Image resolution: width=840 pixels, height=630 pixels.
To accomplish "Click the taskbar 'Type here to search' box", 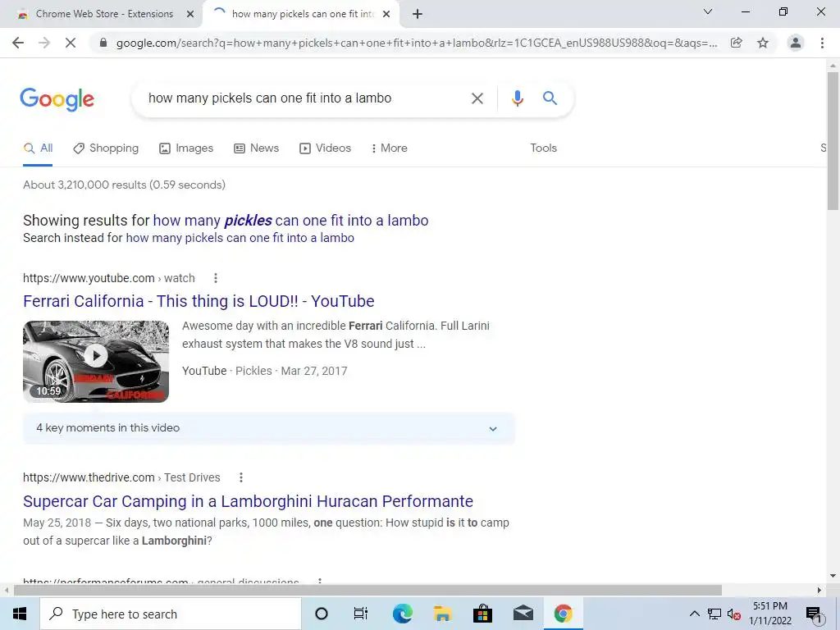I will pyautogui.click(x=171, y=614).
